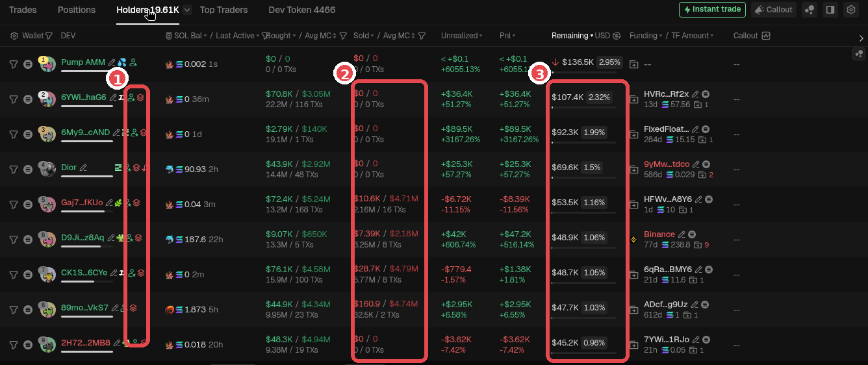Open the settings gear in top-right toolbar
The image size is (868, 365).
pos(850,10)
